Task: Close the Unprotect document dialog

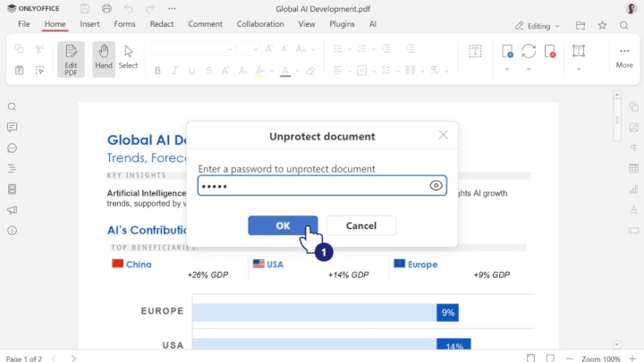Action: (x=443, y=135)
